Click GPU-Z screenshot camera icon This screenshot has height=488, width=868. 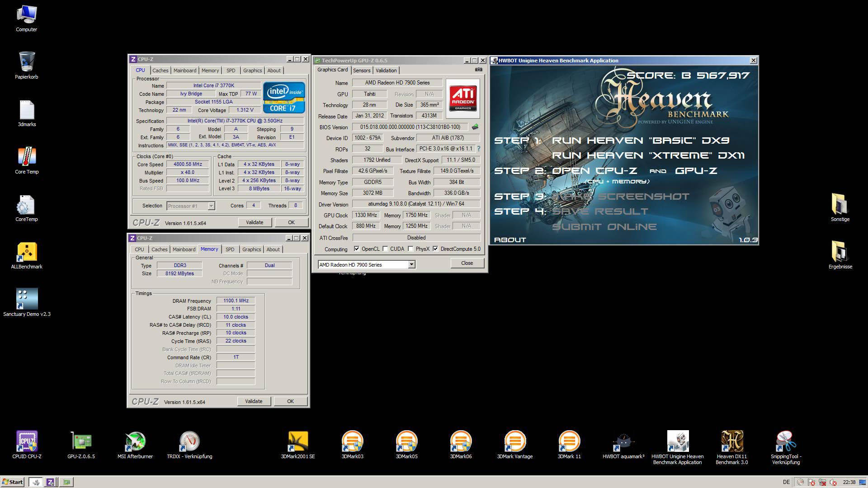coord(478,70)
